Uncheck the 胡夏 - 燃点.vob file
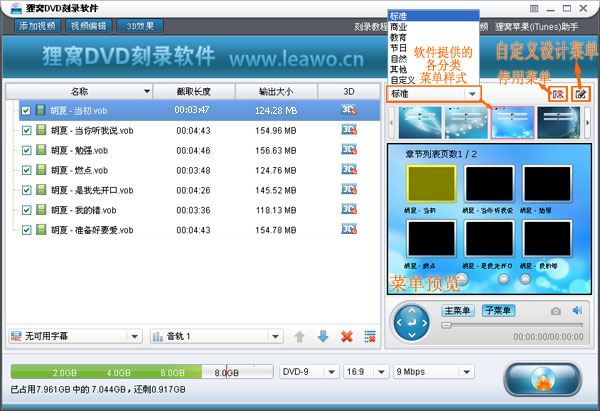The image size is (600, 411). click(x=26, y=170)
